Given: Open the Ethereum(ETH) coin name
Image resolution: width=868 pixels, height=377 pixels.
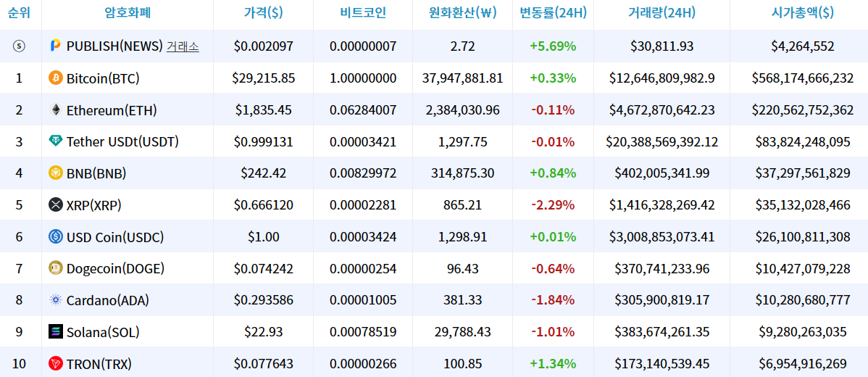Looking at the screenshot, I should click(112, 110).
